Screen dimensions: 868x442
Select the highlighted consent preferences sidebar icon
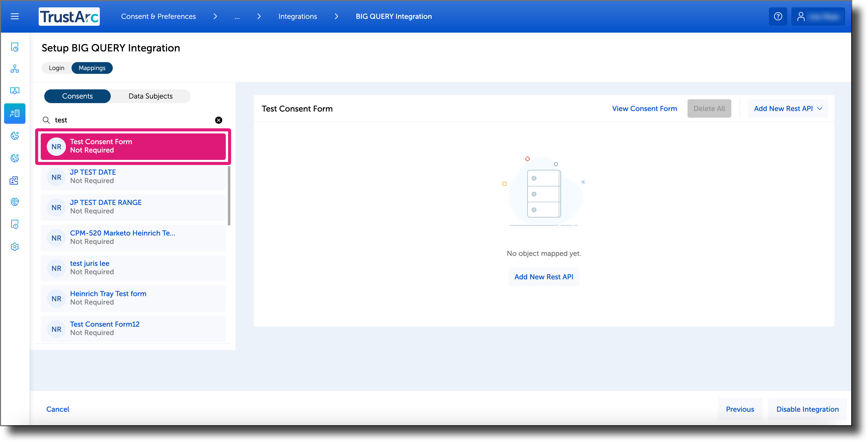(x=15, y=113)
